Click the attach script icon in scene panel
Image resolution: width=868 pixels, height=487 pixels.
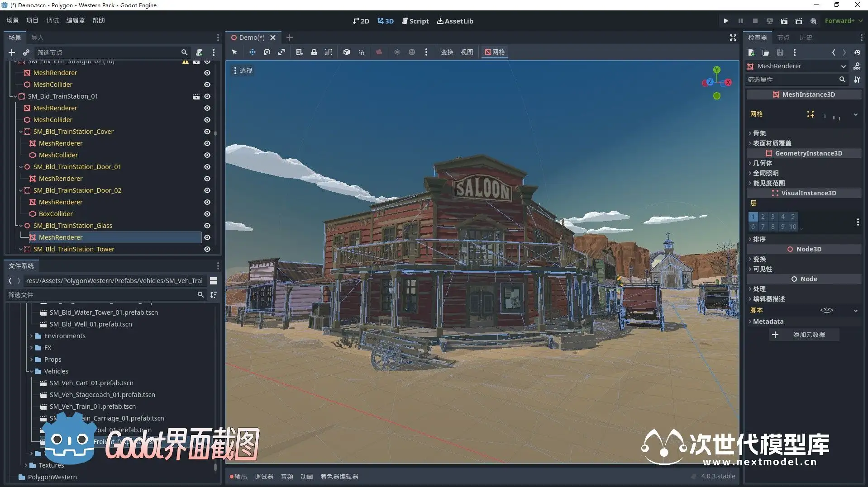click(x=199, y=52)
